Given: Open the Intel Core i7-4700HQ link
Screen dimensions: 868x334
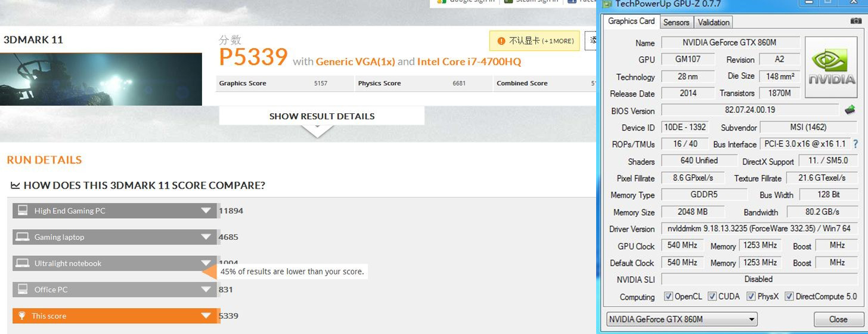Looking at the screenshot, I should [469, 61].
